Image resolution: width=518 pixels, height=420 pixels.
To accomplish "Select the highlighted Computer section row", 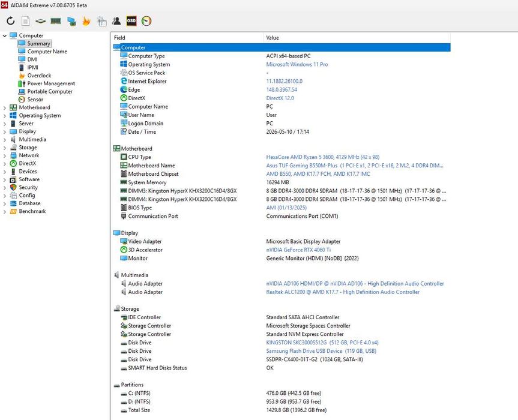I will tap(282, 47).
